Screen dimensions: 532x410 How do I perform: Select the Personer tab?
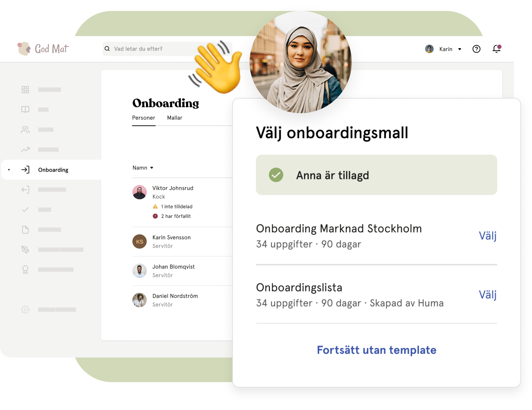click(144, 118)
